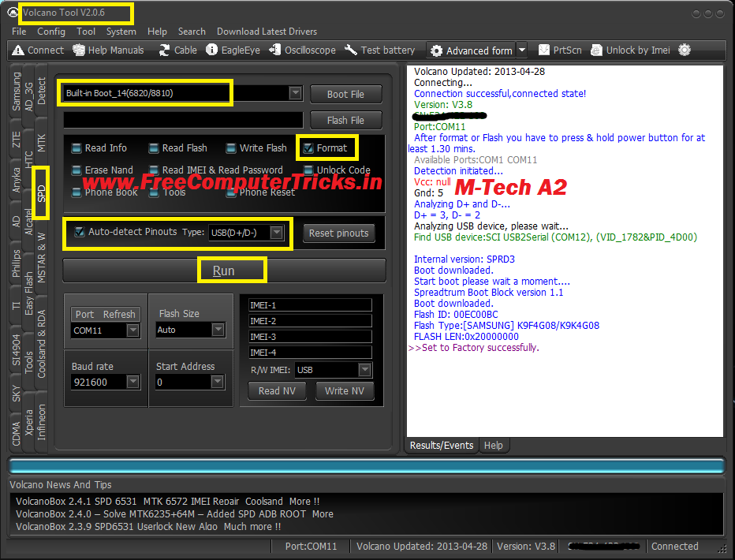Switch to Results/Events tab
735x560 pixels.
(x=442, y=445)
